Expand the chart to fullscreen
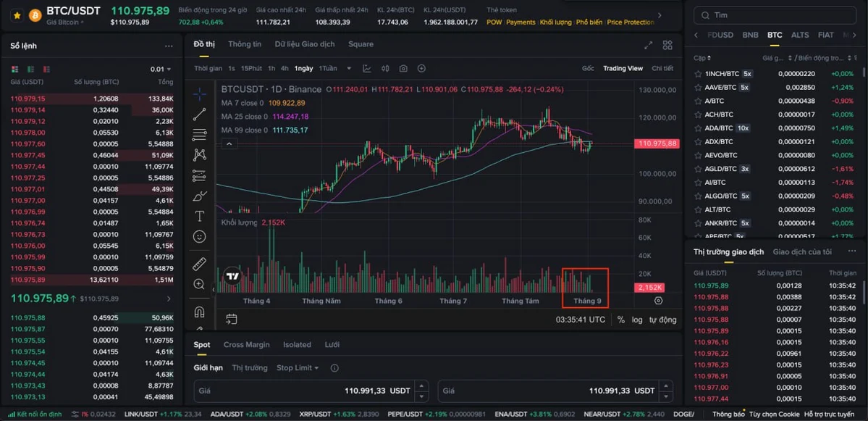 [649, 45]
